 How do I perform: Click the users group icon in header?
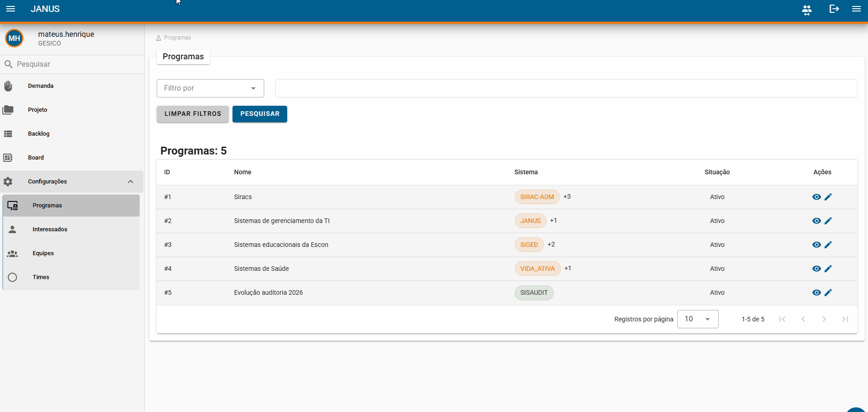(x=807, y=10)
